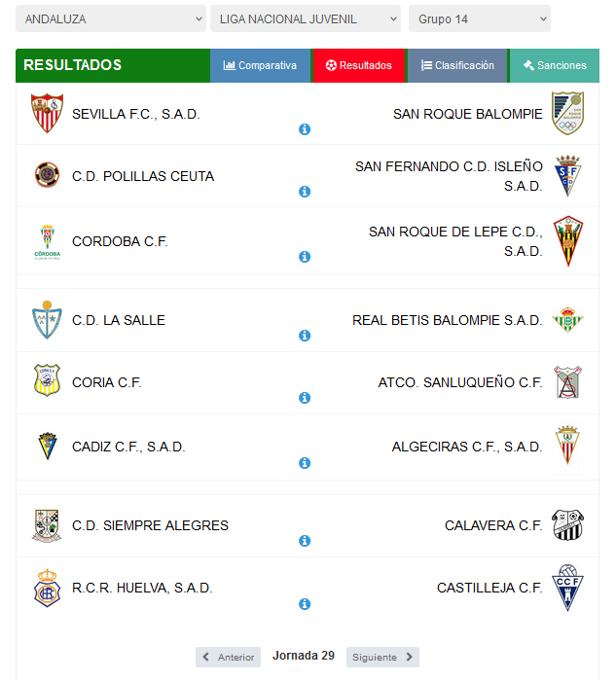This screenshot has height=681, width=616.
Task: Click the Sevilla F.C. crest
Action: pos(47,113)
